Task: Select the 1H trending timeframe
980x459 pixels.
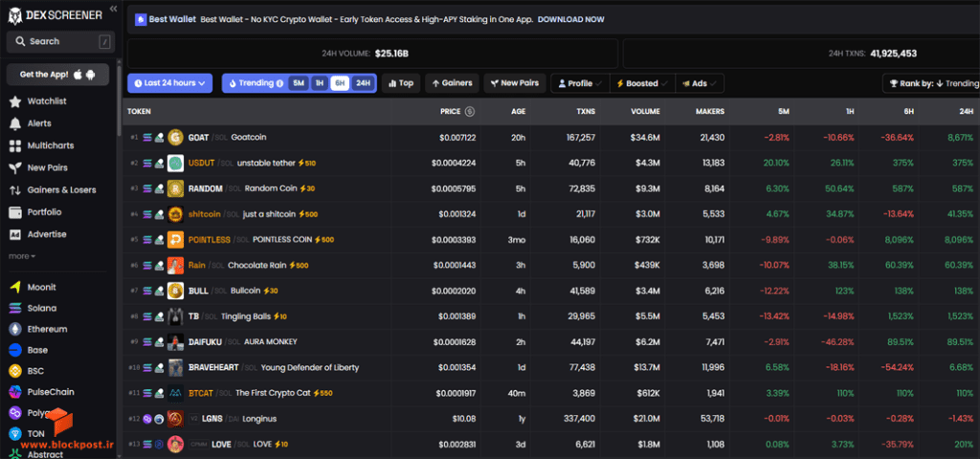Action: point(320,83)
